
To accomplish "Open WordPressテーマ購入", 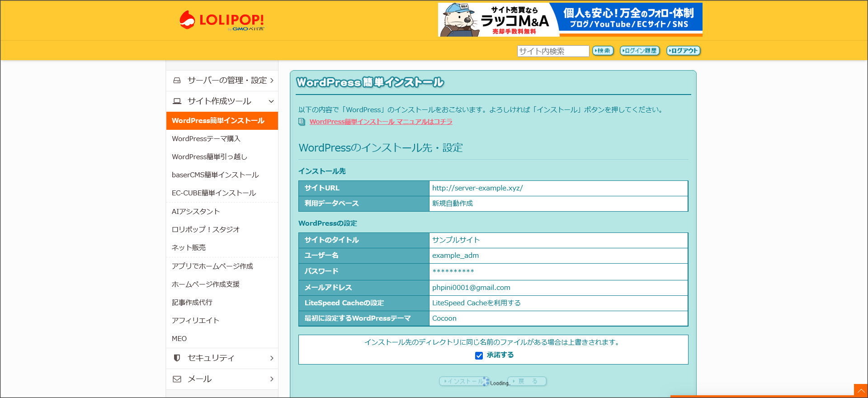I will (x=206, y=139).
